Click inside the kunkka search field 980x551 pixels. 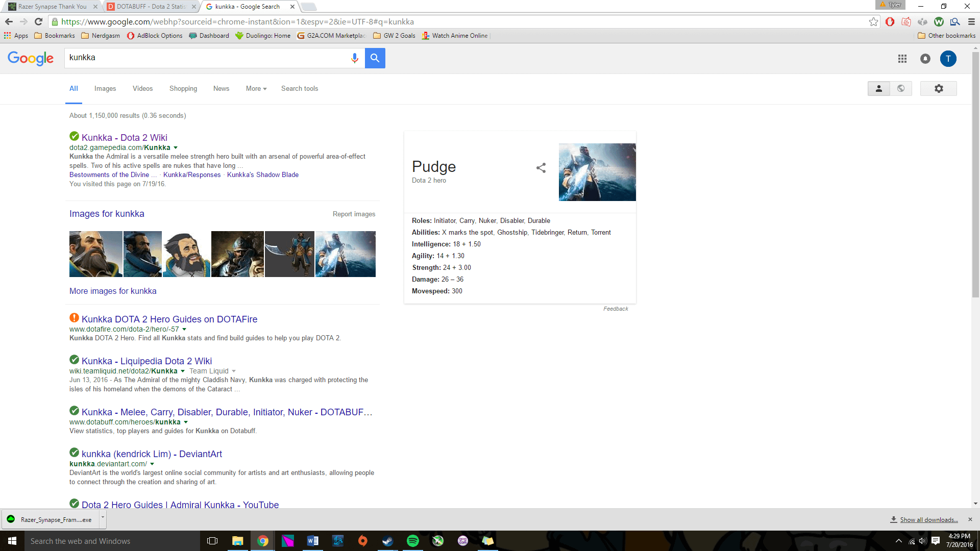click(x=204, y=58)
